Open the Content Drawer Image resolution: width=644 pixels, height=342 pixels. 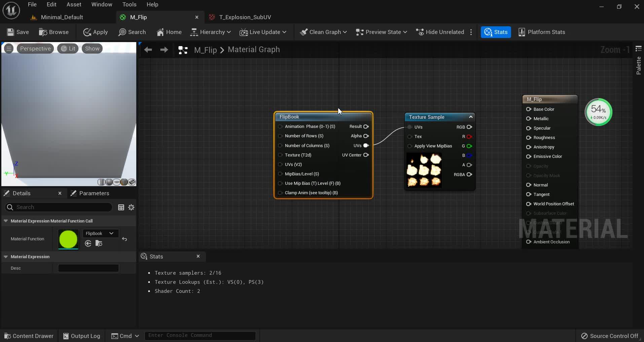[x=29, y=336]
